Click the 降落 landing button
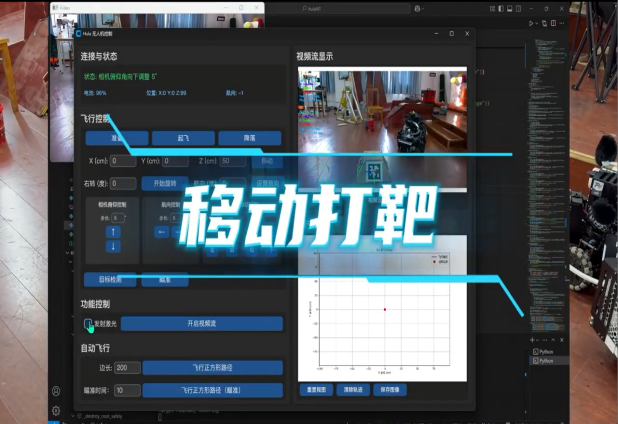This screenshot has width=618, height=424. coord(249,138)
